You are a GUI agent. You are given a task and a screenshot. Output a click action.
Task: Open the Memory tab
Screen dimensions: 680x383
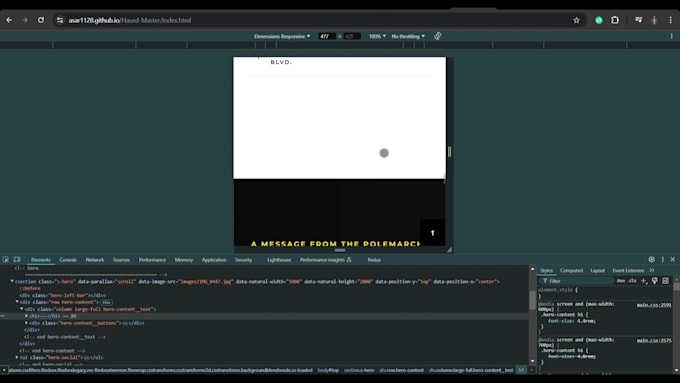pyautogui.click(x=184, y=260)
